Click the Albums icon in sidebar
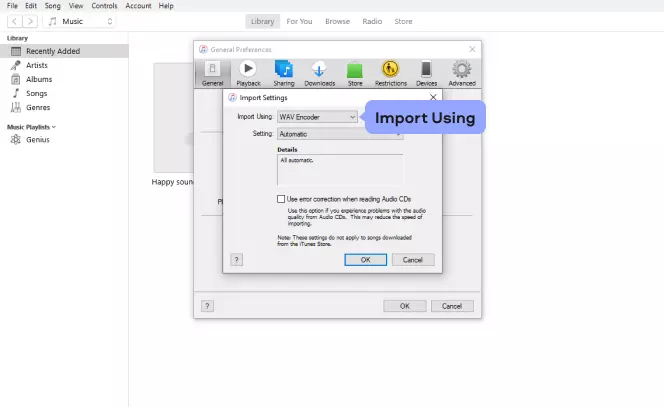The height and width of the screenshot is (407, 664). 16,79
